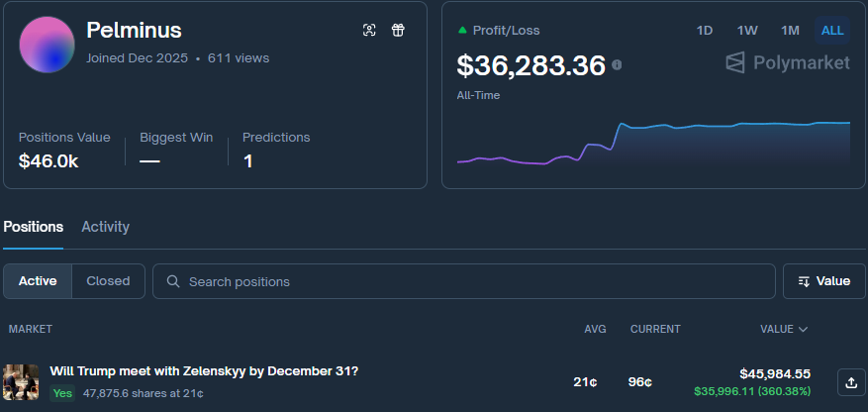Click the Biggest Win label

pos(176,138)
